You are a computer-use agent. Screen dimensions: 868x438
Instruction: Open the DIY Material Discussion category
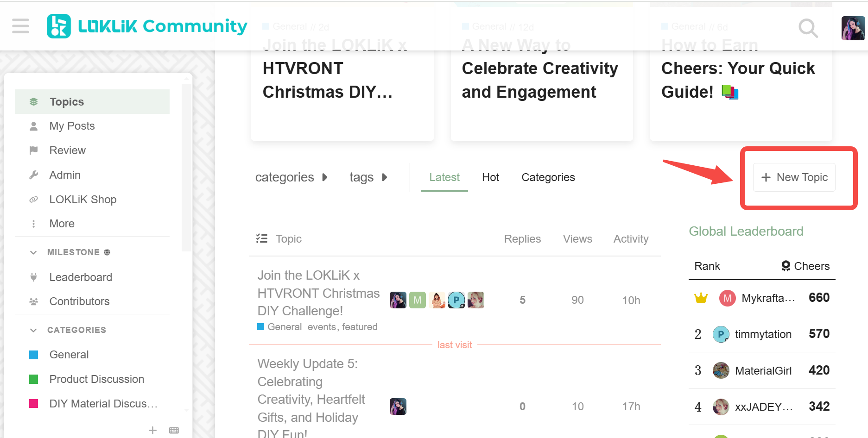coord(92,404)
